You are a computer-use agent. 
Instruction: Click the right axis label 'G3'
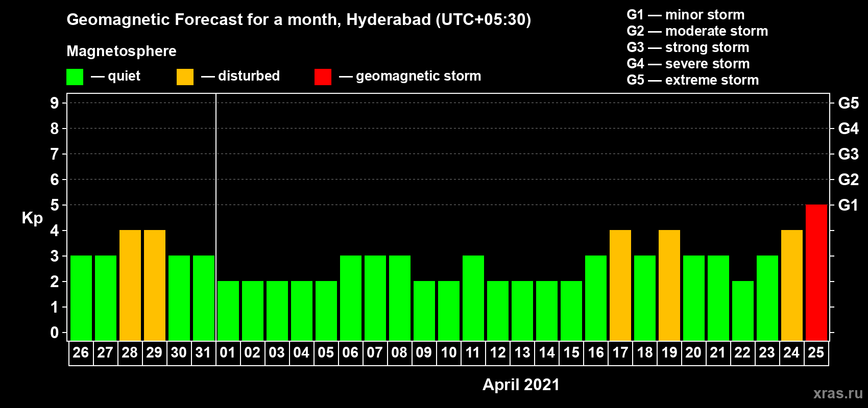click(x=848, y=154)
